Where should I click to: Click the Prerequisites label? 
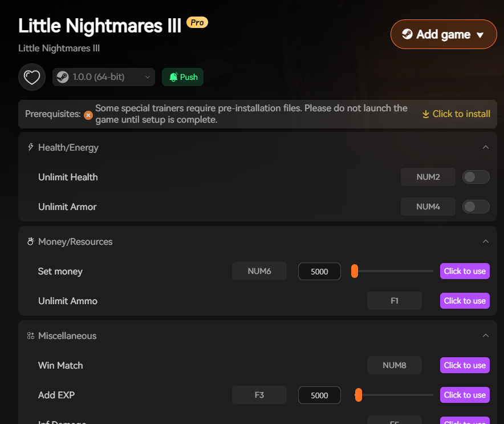pos(52,114)
